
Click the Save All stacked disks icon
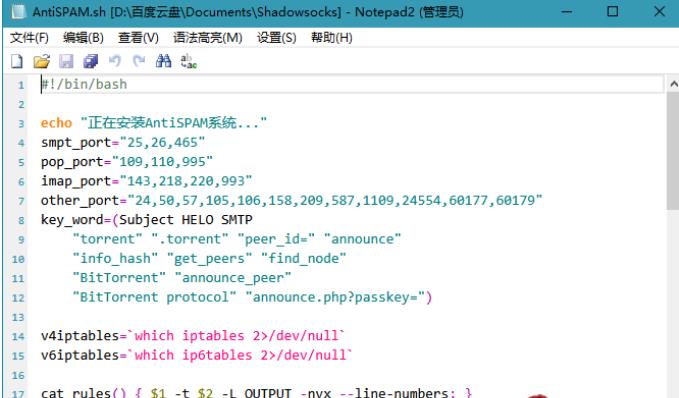(x=91, y=61)
